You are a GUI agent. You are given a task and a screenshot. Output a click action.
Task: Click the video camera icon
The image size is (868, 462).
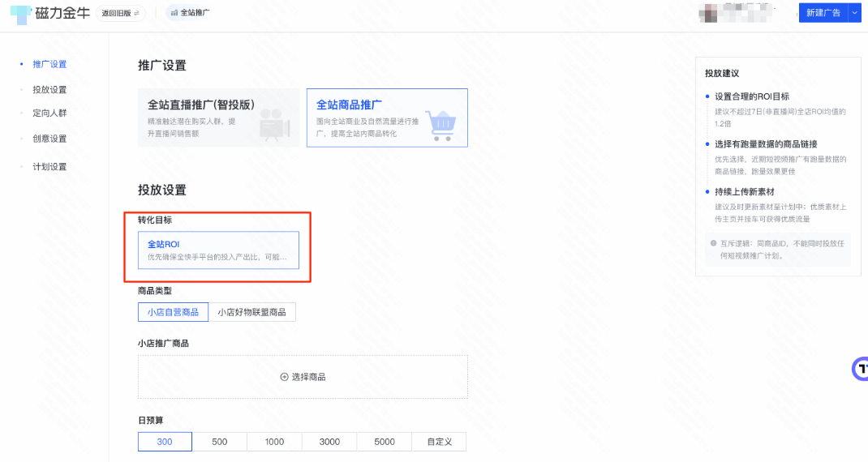[274, 124]
